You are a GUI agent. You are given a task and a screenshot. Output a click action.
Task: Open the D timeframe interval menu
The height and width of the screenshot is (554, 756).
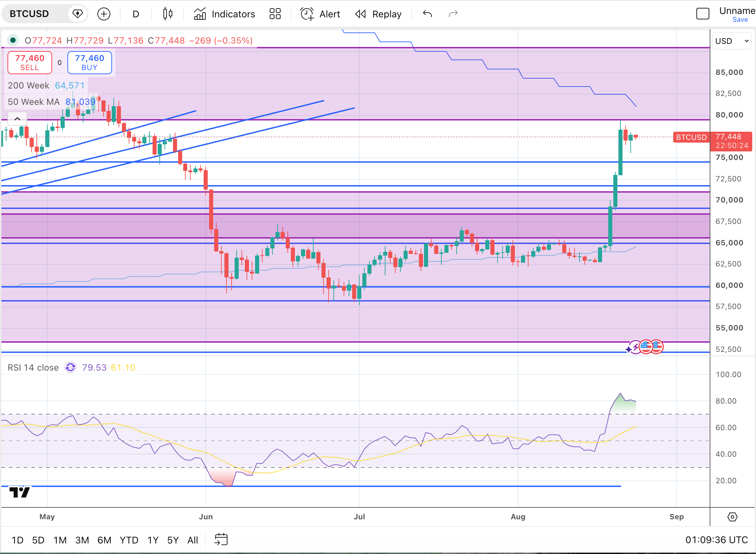tap(136, 14)
